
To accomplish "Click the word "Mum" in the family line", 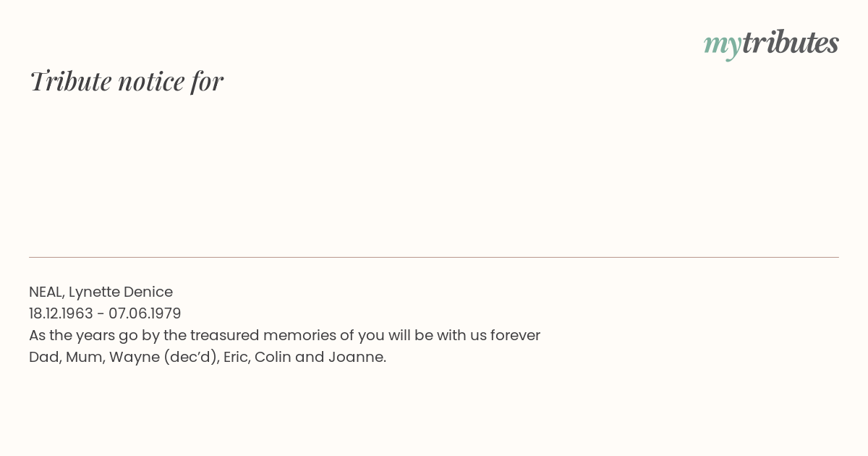I will click(x=83, y=357).
